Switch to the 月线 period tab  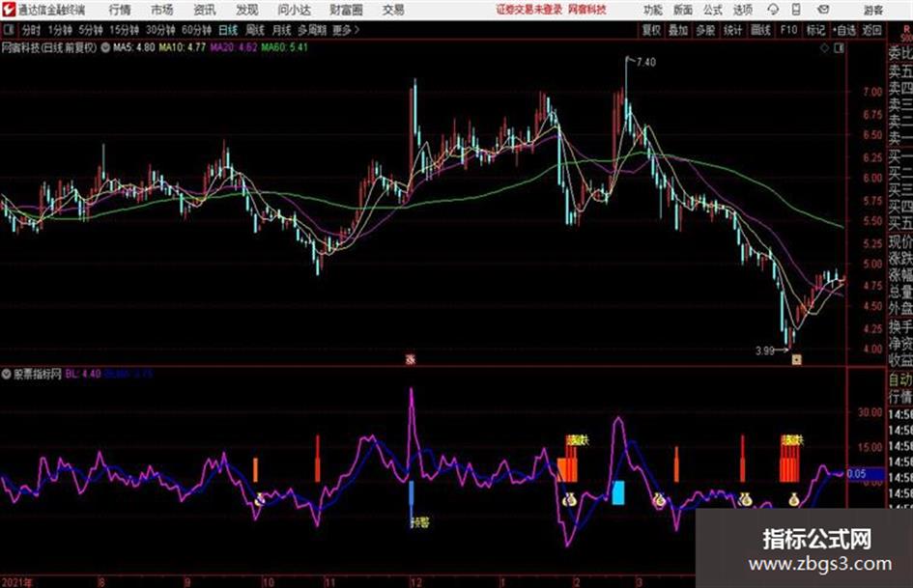click(282, 30)
